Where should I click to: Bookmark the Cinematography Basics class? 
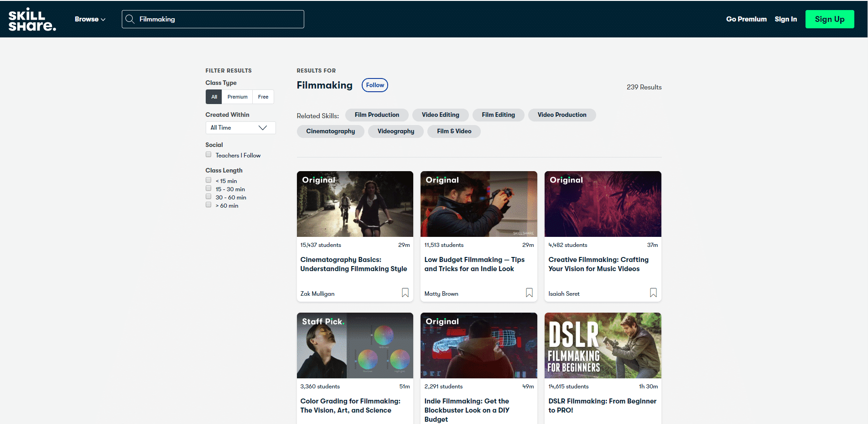[x=405, y=293]
